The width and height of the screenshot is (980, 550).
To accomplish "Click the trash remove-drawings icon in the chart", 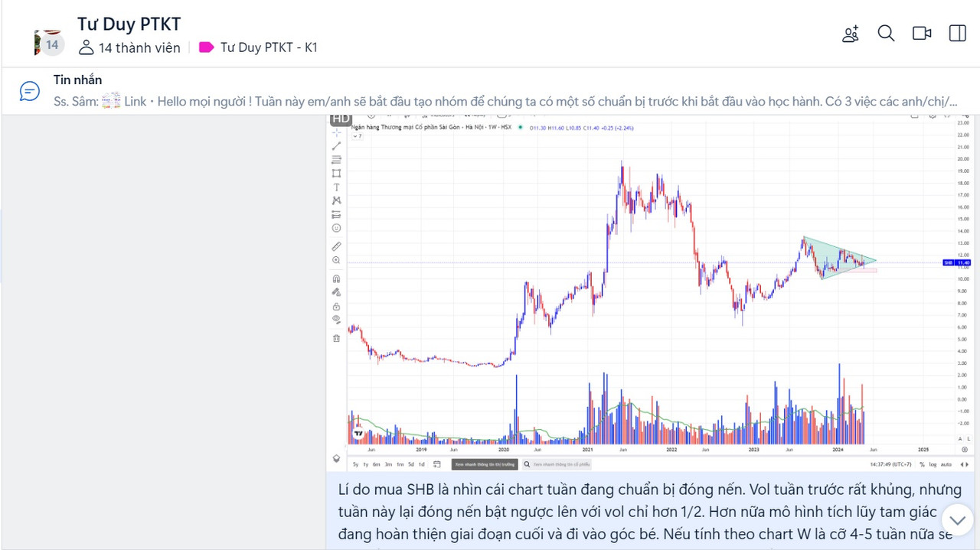I will [336, 337].
